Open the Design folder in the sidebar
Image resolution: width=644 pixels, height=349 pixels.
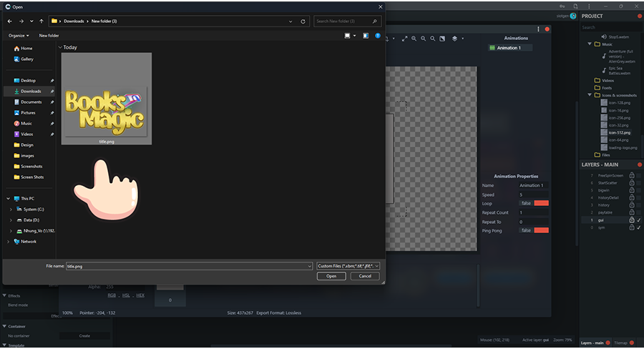pos(24,145)
